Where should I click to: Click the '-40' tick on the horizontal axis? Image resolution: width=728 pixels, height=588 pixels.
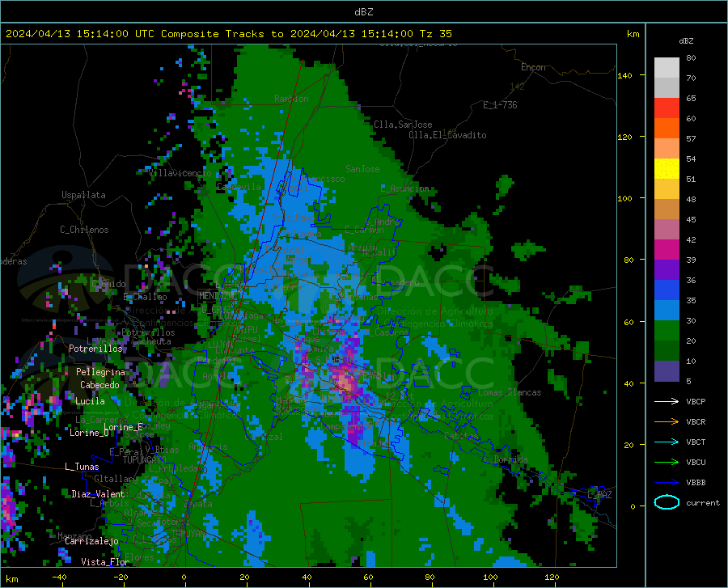tap(59, 577)
